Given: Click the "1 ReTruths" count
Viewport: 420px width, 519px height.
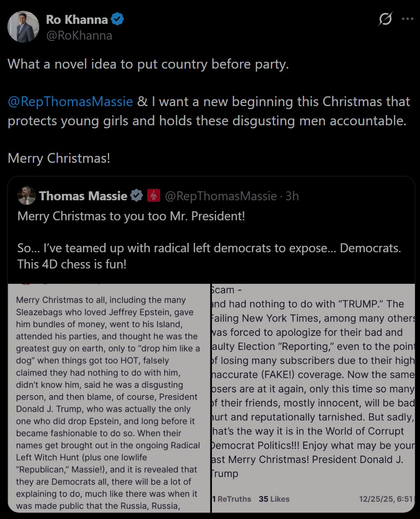Looking at the screenshot, I should (x=232, y=499).
